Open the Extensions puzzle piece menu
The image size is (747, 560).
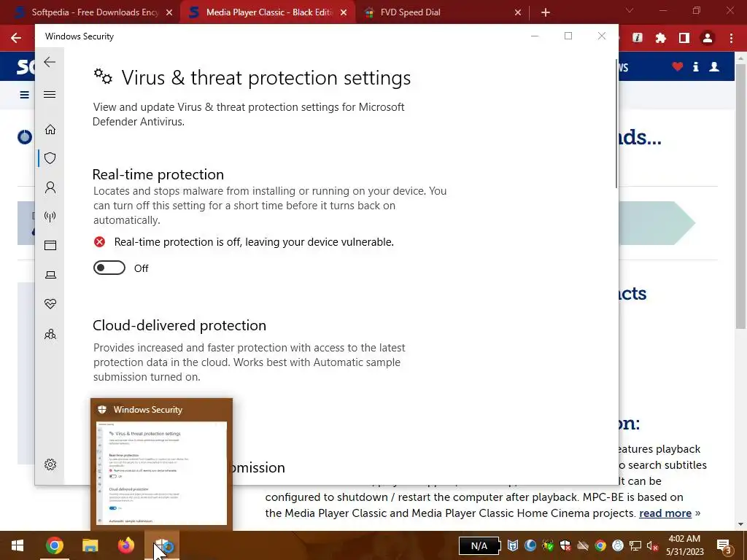(x=661, y=38)
